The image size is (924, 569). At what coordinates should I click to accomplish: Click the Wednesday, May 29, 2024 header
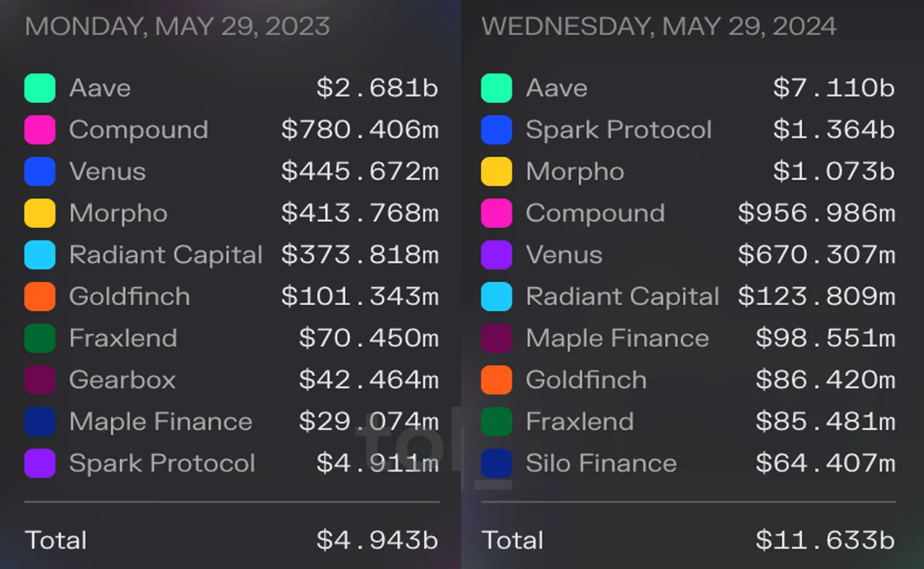pos(659,26)
